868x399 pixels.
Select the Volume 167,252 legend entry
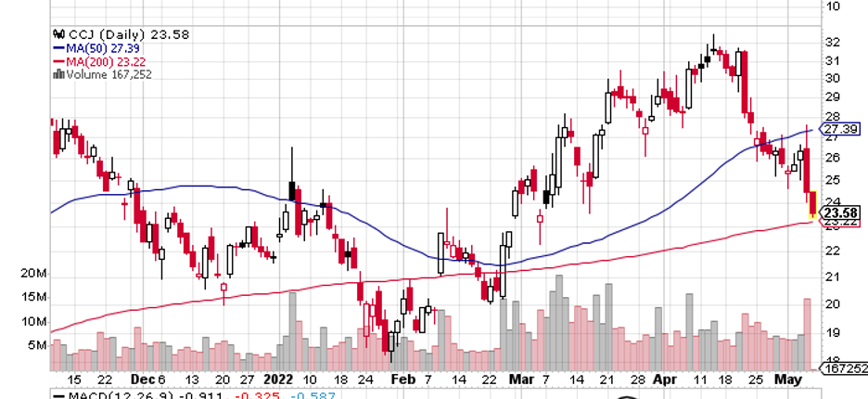pos(108,74)
